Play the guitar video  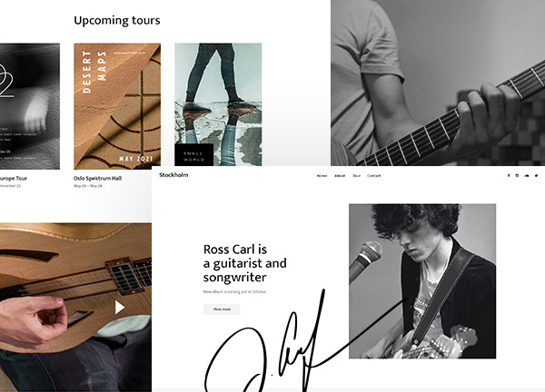(x=120, y=308)
